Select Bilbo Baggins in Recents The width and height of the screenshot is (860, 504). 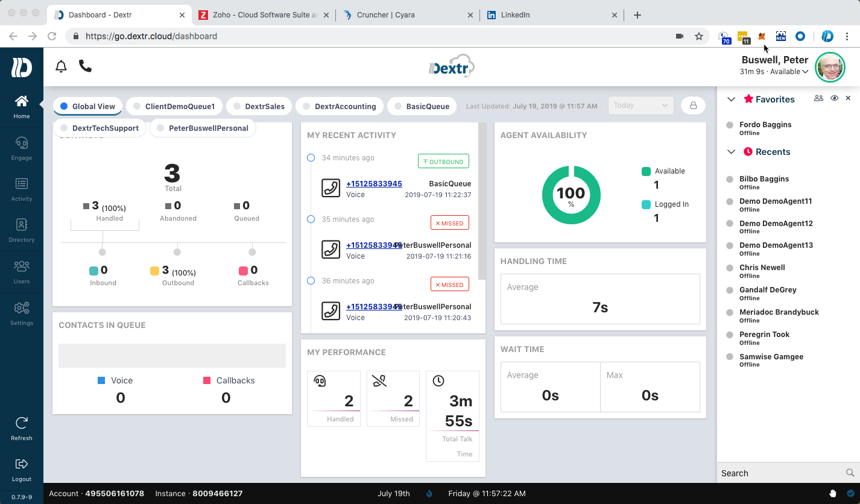(x=764, y=183)
